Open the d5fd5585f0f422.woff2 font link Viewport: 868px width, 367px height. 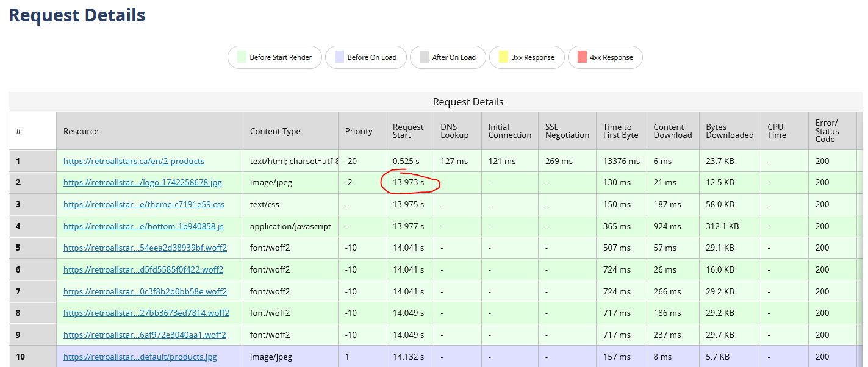143,269
